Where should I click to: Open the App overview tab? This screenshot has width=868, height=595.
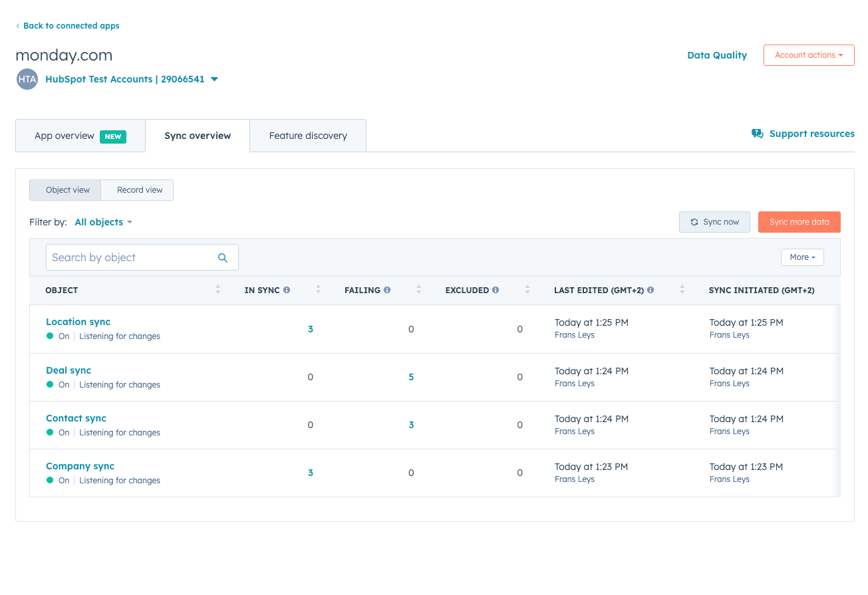pos(80,136)
